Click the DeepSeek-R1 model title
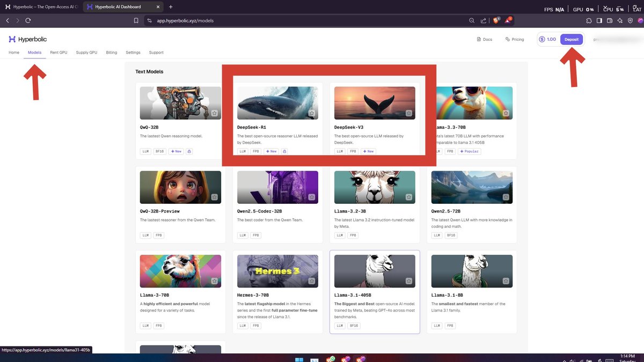644x362 pixels. tap(253, 127)
